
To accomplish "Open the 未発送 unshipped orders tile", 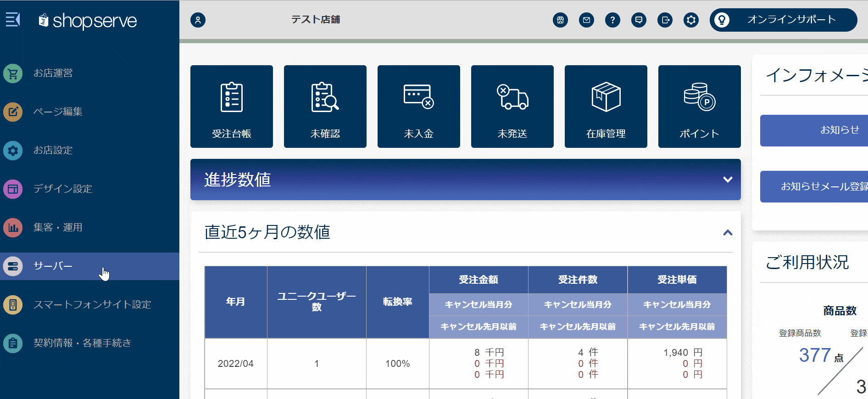I will click(512, 107).
